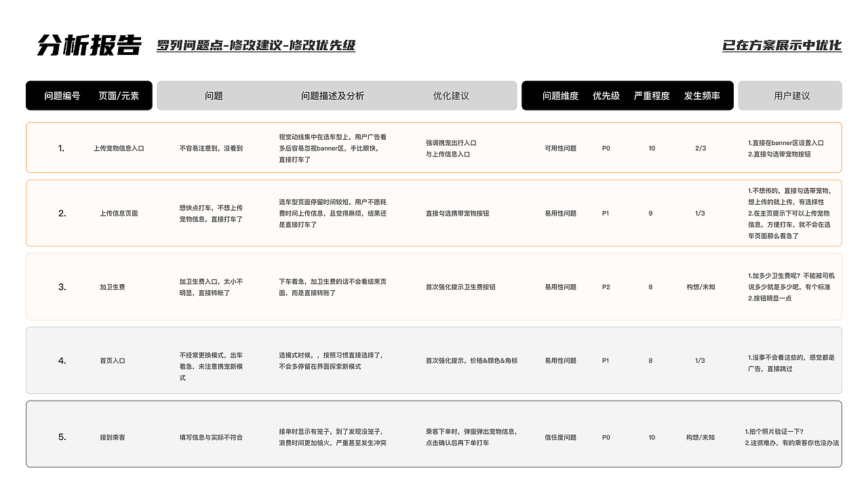Click the 页面/元素 column header
The height and width of the screenshot is (497, 868).
(117, 96)
